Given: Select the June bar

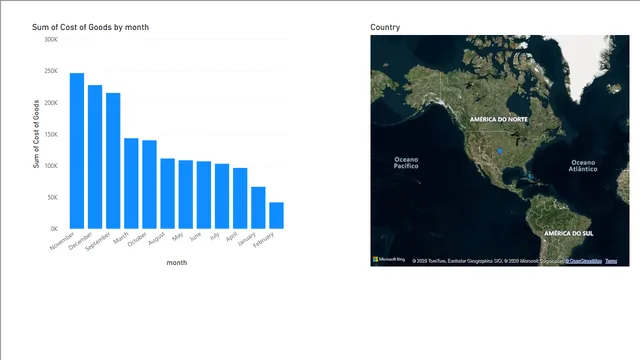Looking at the screenshot, I should [204, 195].
